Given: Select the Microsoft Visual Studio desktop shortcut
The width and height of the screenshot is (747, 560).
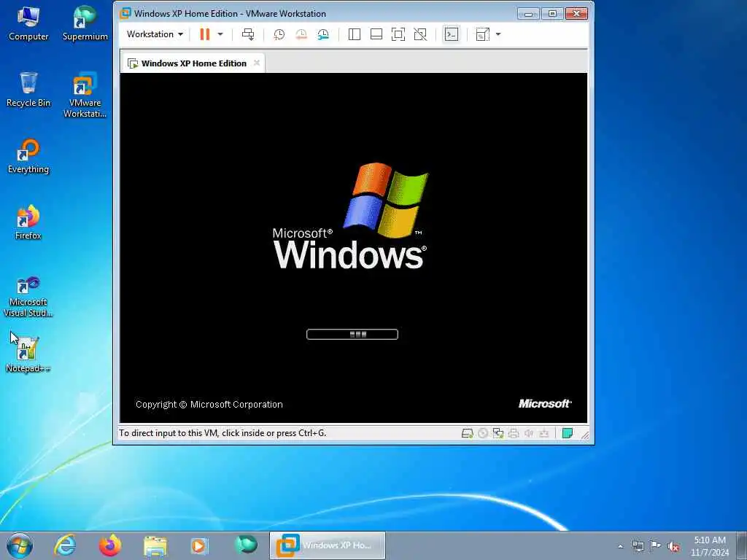Looking at the screenshot, I should coord(28,296).
